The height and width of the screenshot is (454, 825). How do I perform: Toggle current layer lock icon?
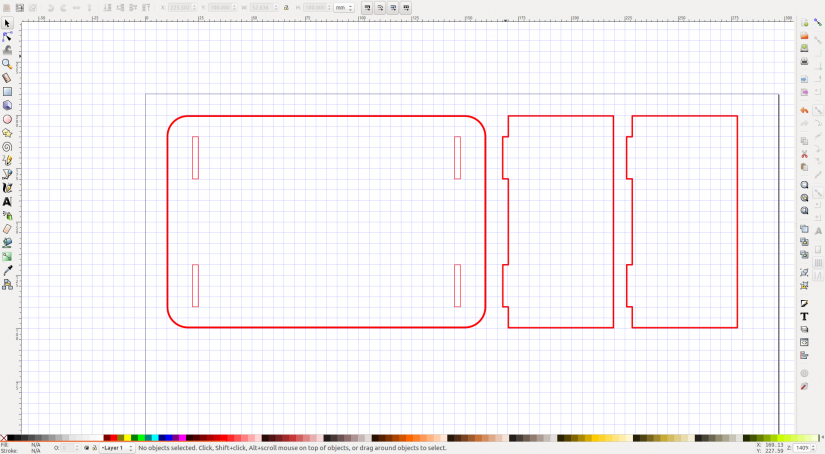click(94, 448)
